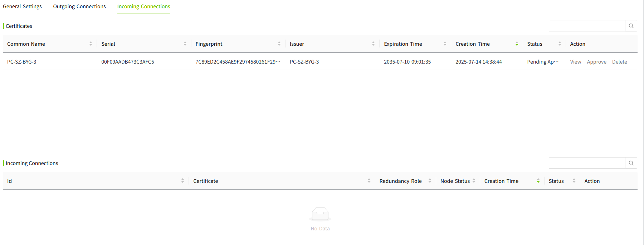The image size is (644, 245).
Task: Sort by Node Status column icon
Action: 474,181
